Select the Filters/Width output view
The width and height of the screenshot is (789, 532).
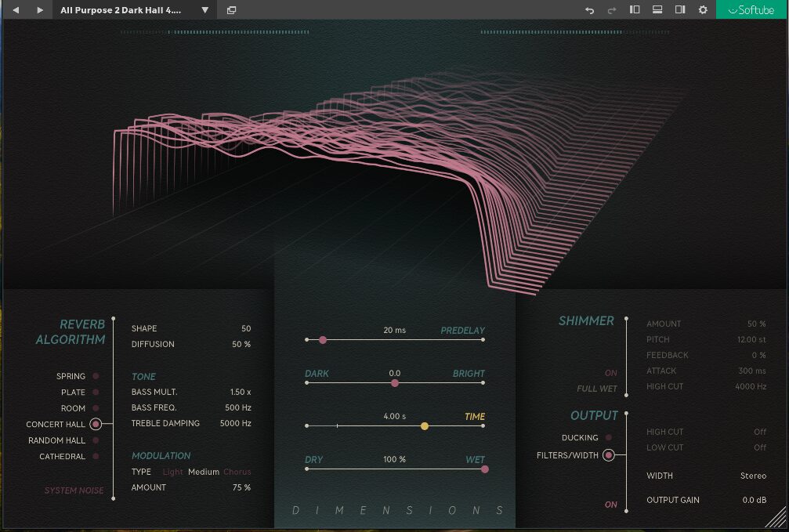pyautogui.click(x=609, y=455)
